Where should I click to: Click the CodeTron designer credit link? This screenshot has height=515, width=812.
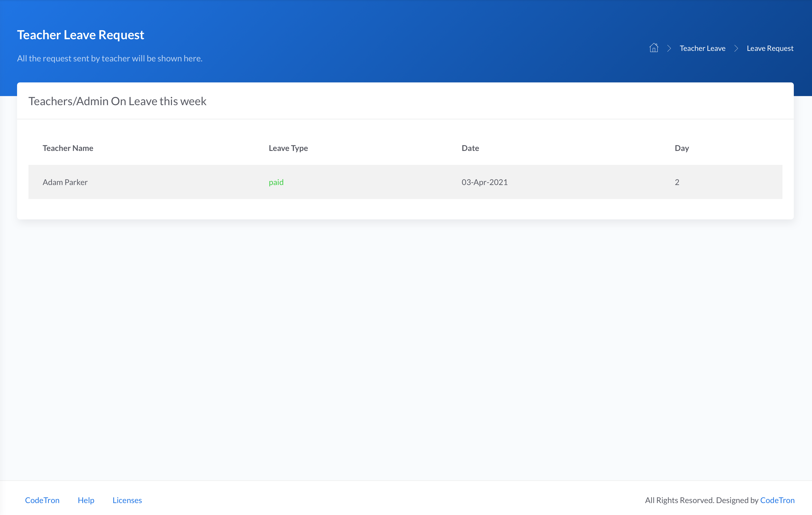point(777,500)
